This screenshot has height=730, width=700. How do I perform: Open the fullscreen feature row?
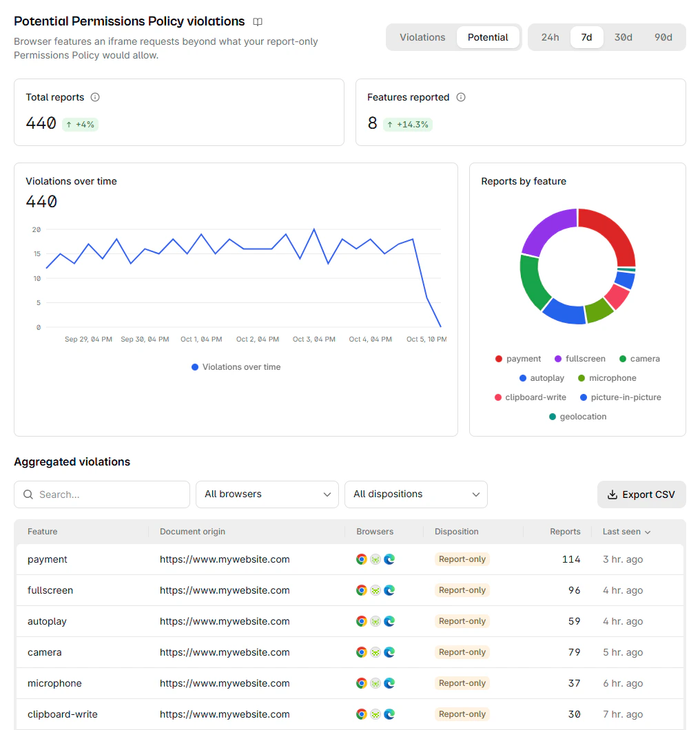coord(350,590)
